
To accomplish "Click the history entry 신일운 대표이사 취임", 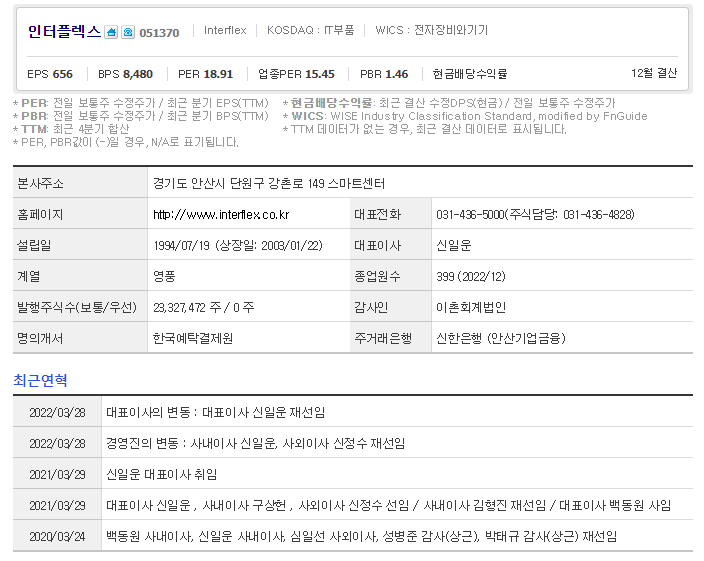I will [162, 474].
